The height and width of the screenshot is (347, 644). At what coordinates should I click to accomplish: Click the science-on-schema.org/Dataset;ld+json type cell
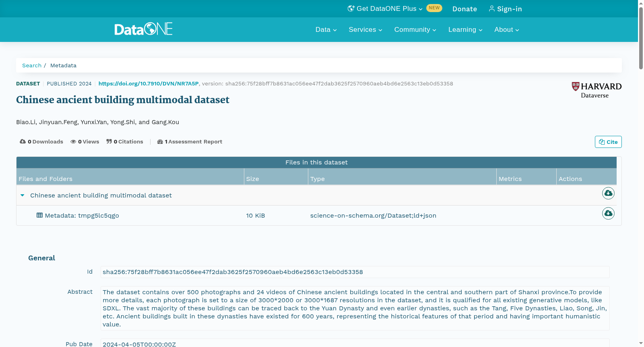pos(373,216)
